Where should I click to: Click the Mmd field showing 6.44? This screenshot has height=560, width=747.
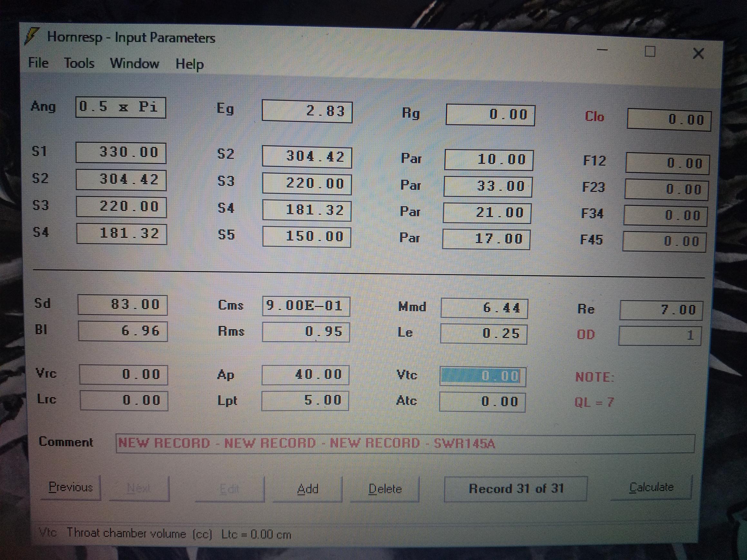(x=484, y=308)
